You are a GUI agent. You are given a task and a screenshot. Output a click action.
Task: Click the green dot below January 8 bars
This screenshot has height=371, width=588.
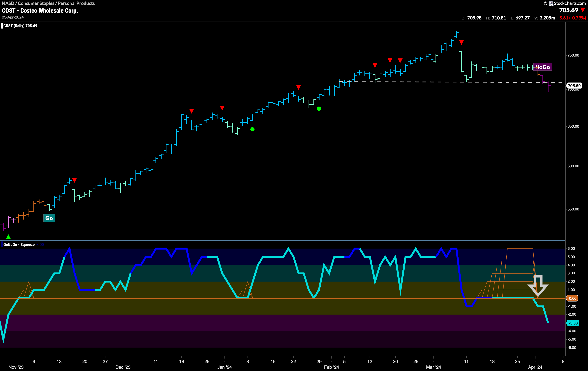[252, 129]
